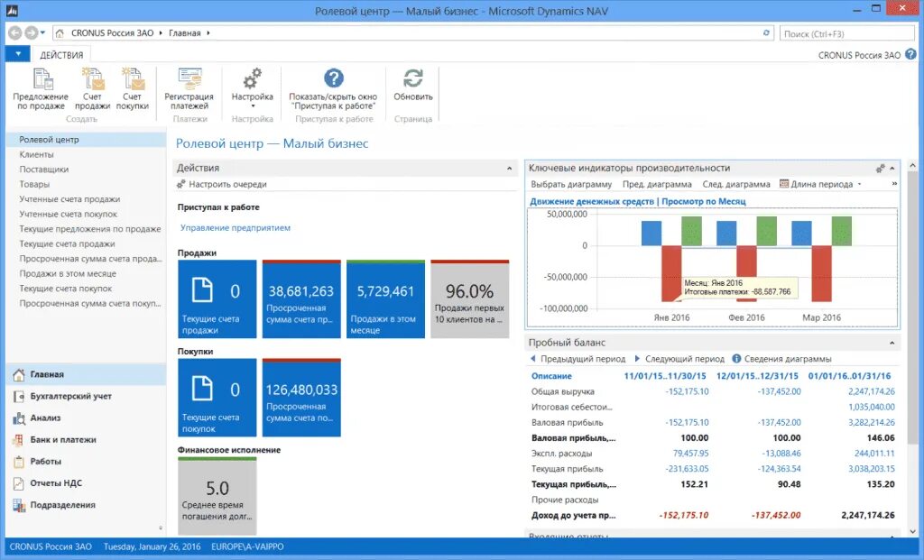This screenshot has height=560, width=924.
Task: Select Главная department button
Action: coord(86,374)
